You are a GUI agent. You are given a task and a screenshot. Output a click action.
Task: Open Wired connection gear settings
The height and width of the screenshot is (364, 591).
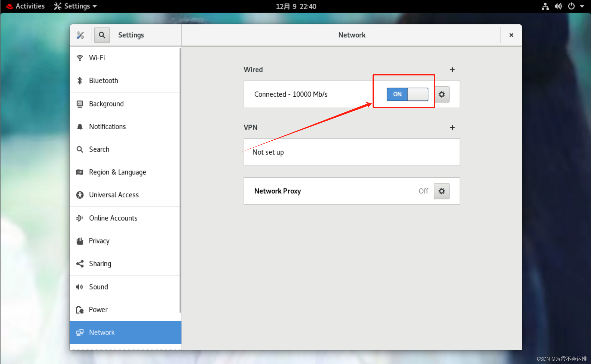coord(441,94)
